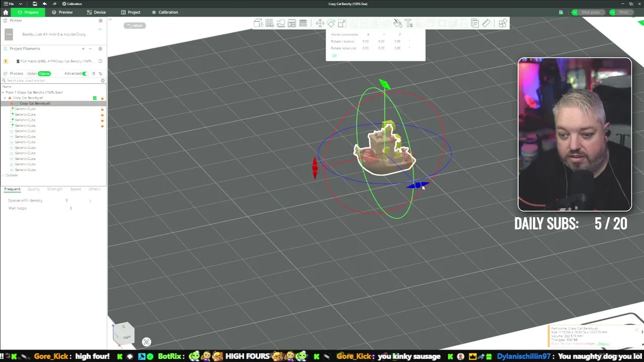Switch to the Preview tab
The image size is (644, 362).
(62, 12)
